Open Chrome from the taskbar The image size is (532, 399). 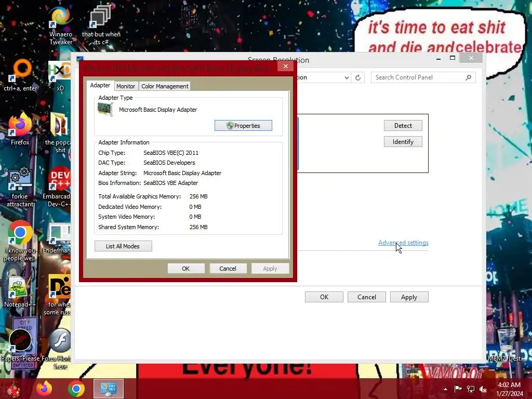[x=76, y=389]
